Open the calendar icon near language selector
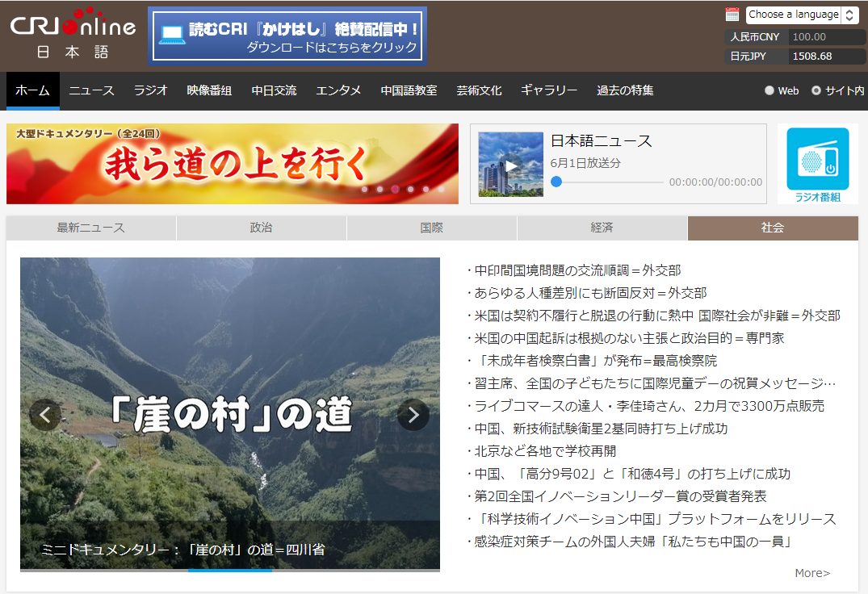Image resolution: width=868 pixels, height=594 pixels. [x=732, y=15]
